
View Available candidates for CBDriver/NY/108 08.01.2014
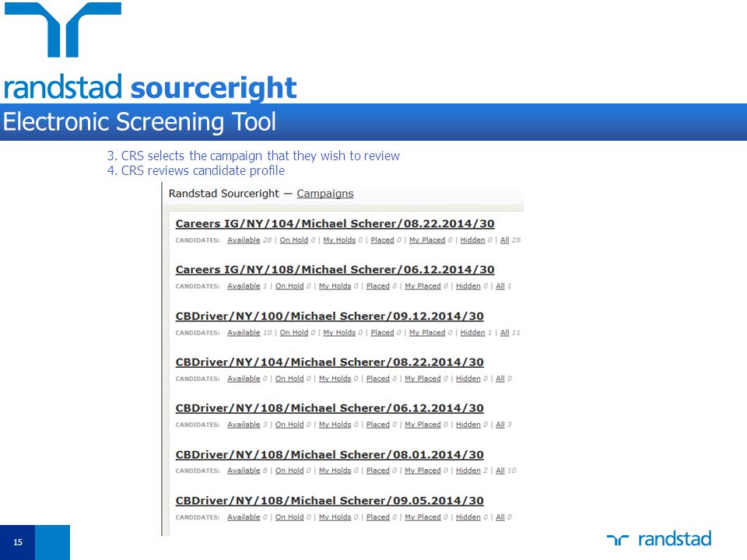(244, 471)
